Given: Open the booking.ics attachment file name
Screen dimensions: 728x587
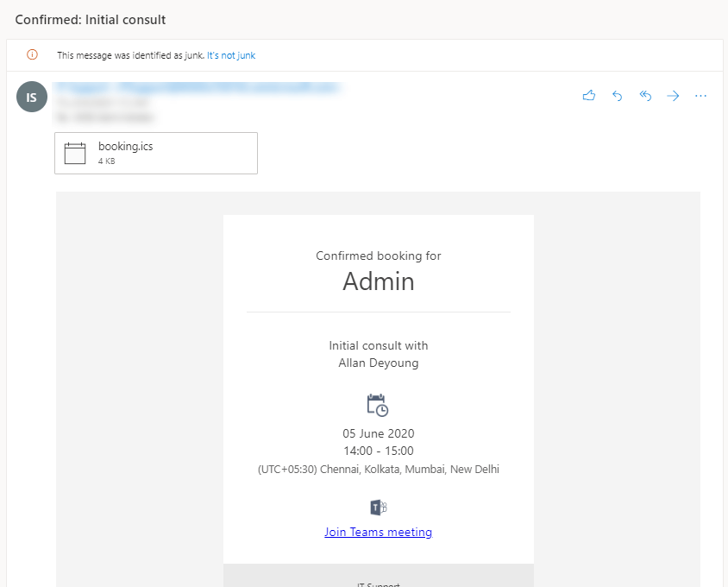Looking at the screenshot, I should point(125,147).
